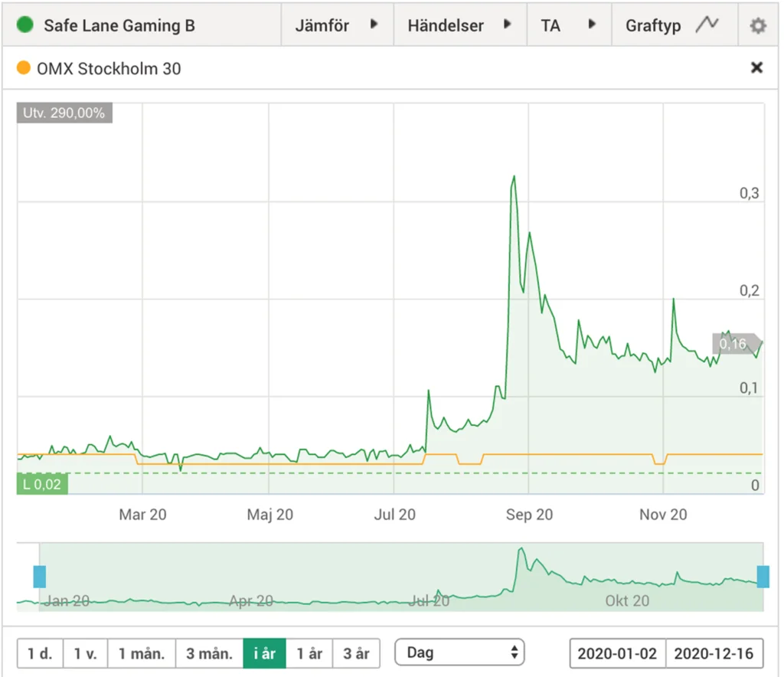Image resolution: width=784 pixels, height=677 pixels.
Task: Click the Utv. 290,00% label
Action: tap(64, 113)
